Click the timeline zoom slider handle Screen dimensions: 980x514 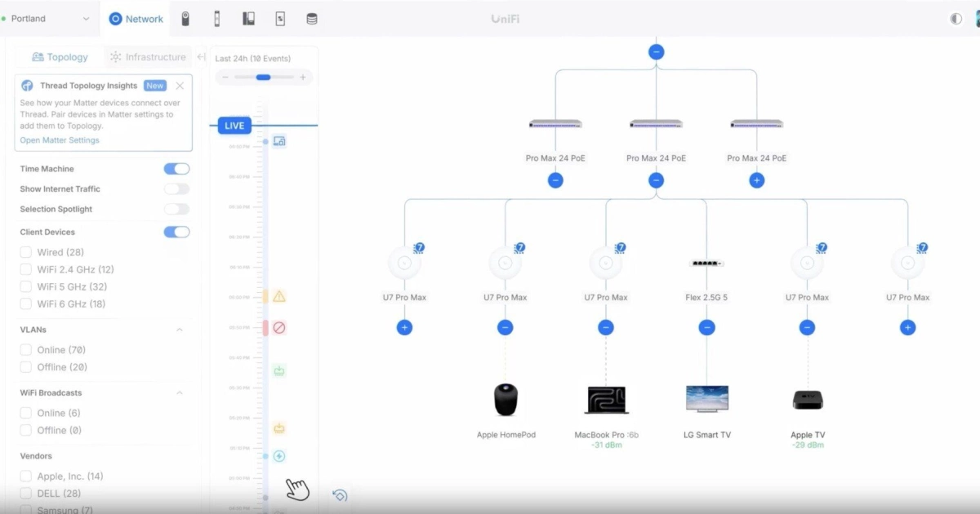(x=263, y=78)
